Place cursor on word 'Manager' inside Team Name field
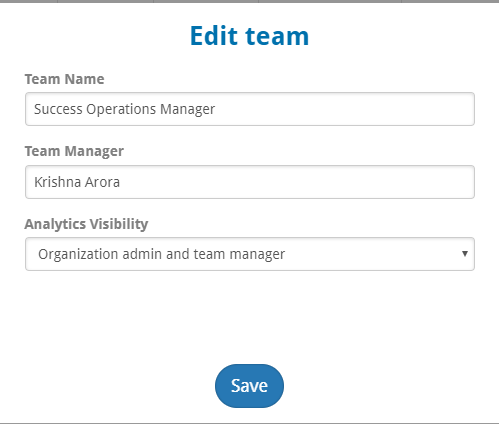The image size is (499, 424). click(x=188, y=109)
